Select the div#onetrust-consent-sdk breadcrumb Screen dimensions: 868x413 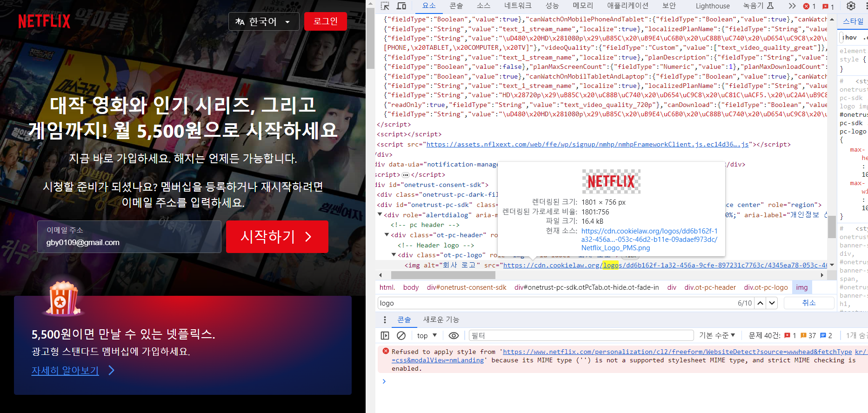pyautogui.click(x=467, y=287)
